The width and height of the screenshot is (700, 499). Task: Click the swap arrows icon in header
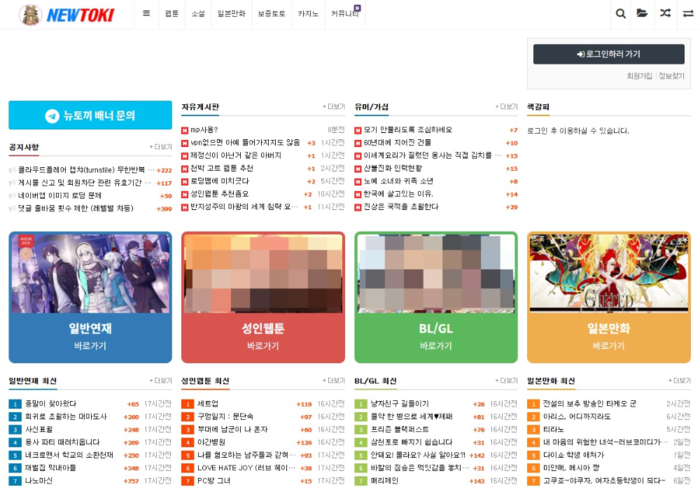coord(688,13)
